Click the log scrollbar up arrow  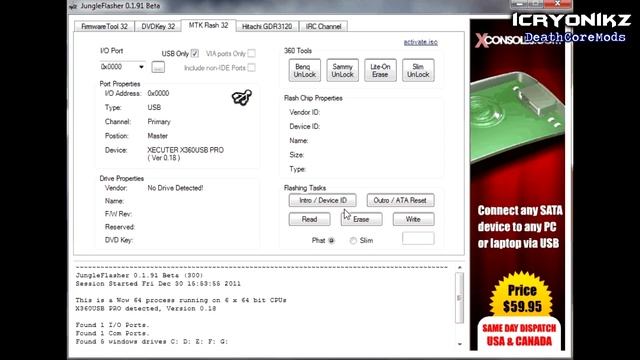460,267
